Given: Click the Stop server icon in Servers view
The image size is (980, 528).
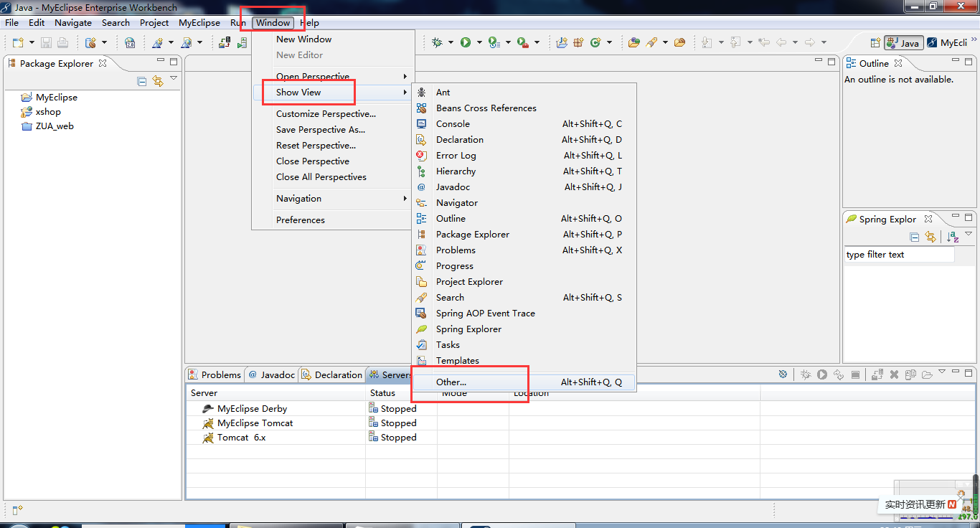Looking at the screenshot, I should click(x=855, y=374).
